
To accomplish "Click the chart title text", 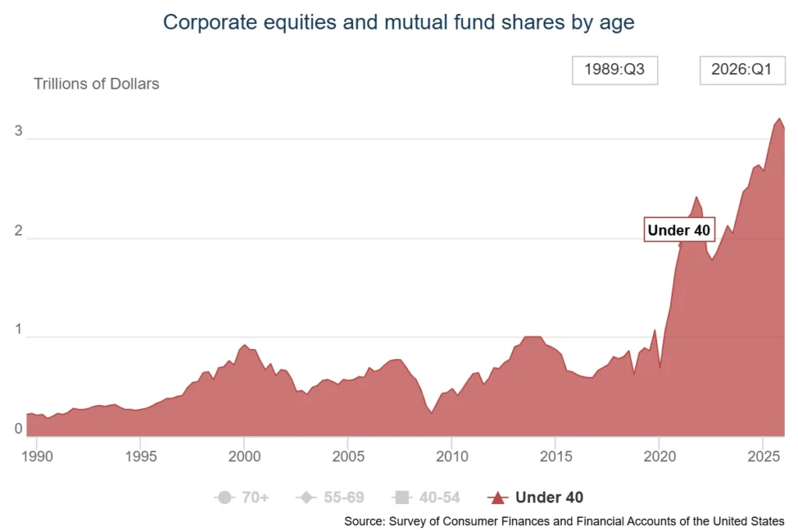I will [398, 23].
